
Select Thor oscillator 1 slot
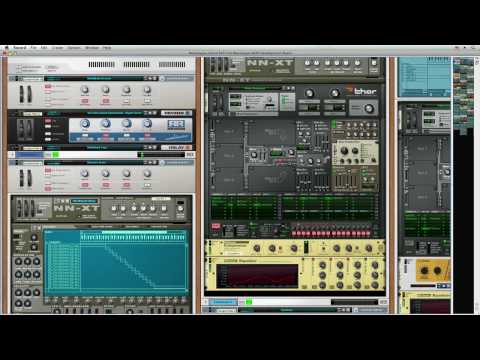pos(229,132)
